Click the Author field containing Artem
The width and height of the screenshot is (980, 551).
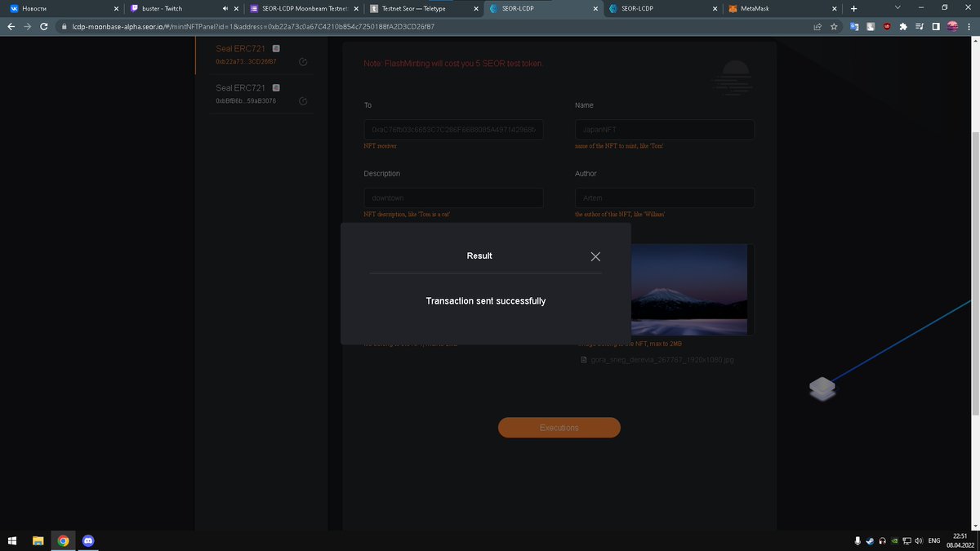pyautogui.click(x=665, y=198)
